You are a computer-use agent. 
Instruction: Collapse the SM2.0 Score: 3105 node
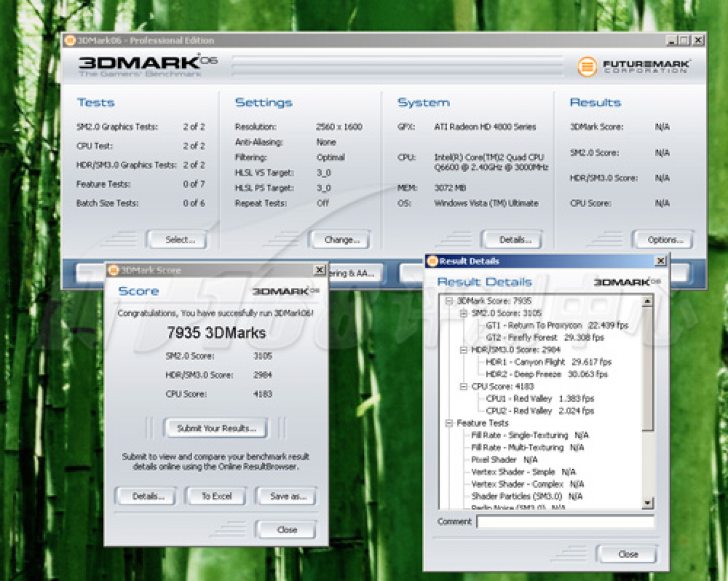pos(463,313)
